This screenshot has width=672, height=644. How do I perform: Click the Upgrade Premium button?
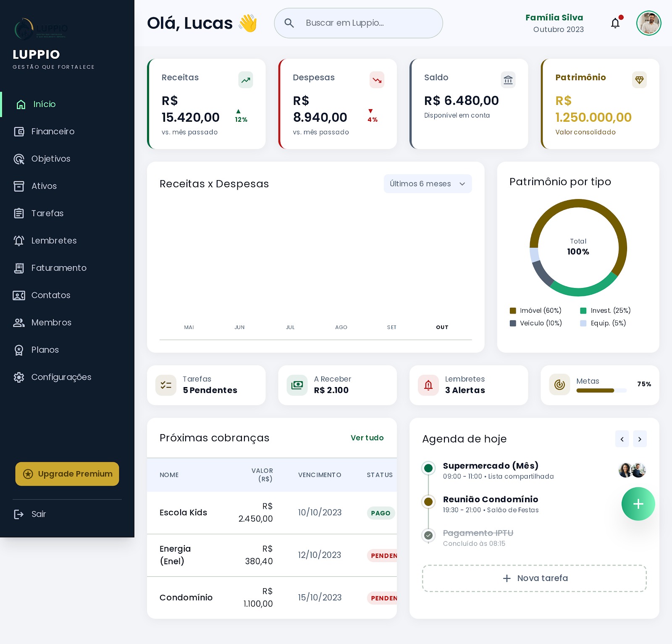click(x=67, y=474)
